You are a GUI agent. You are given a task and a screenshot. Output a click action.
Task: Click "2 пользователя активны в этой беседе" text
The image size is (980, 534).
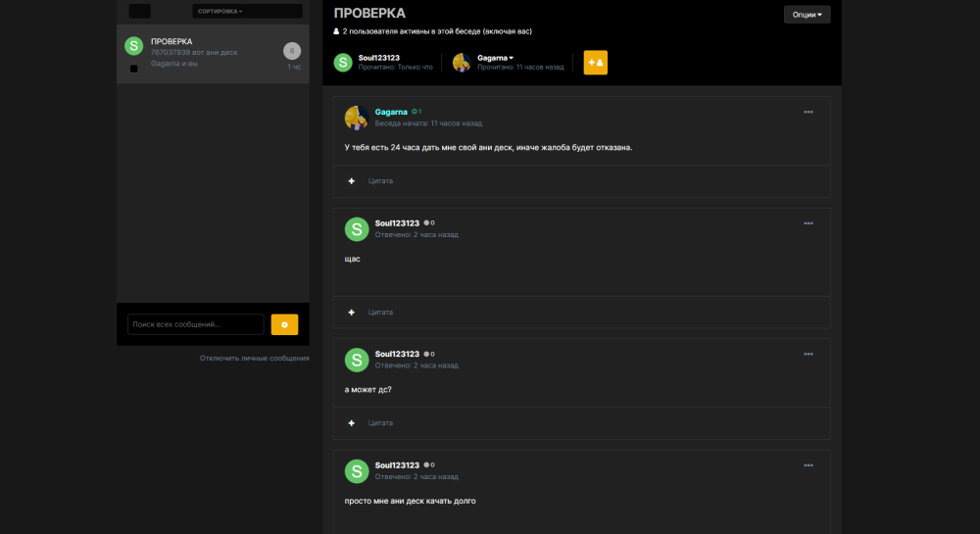point(437,31)
